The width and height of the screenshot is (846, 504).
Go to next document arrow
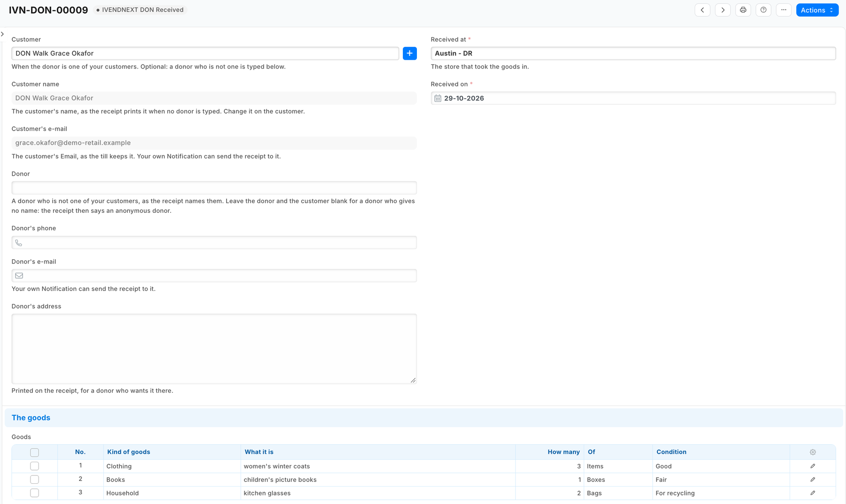[723, 10]
